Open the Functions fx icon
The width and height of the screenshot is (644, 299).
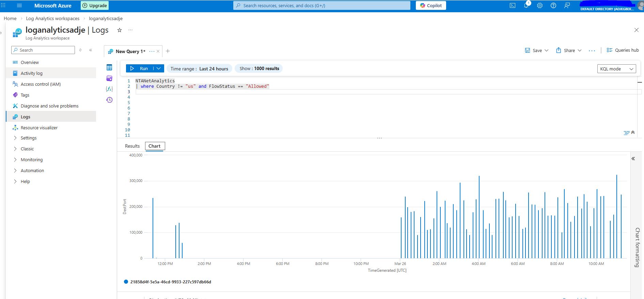pos(109,89)
